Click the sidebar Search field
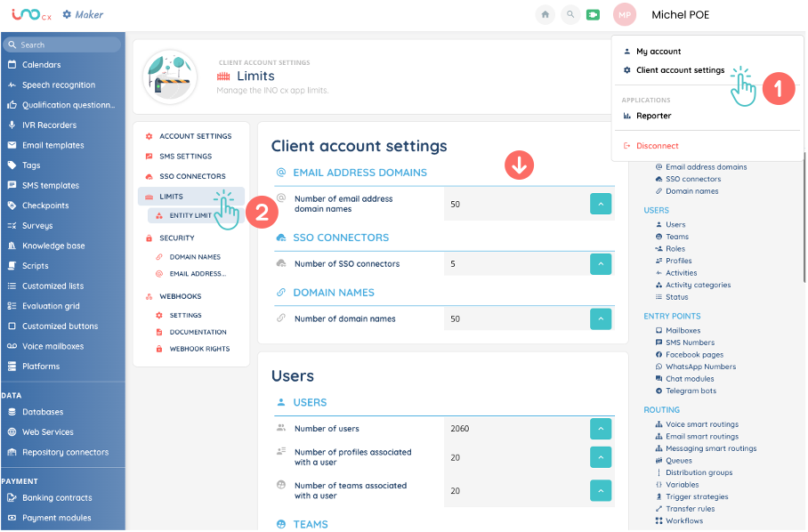This screenshot has height=532, width=808. (62, 44)
